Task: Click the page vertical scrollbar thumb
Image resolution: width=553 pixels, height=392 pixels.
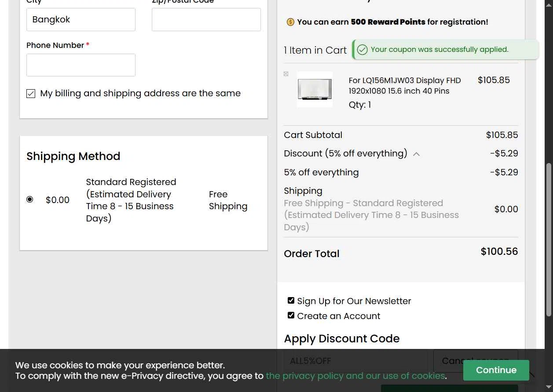Action: pos(549,240)
